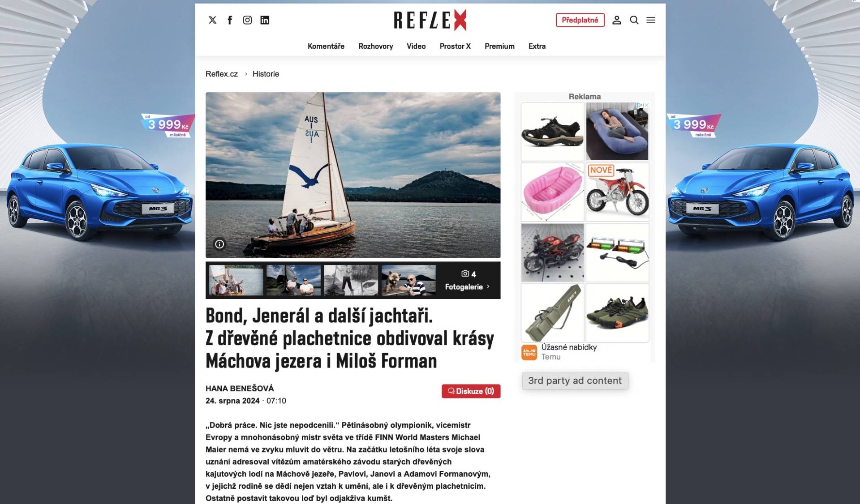Viewport: 860px width, 504px height.
Task: Open the first gallery thumbnail
Action: coord(236,280)
